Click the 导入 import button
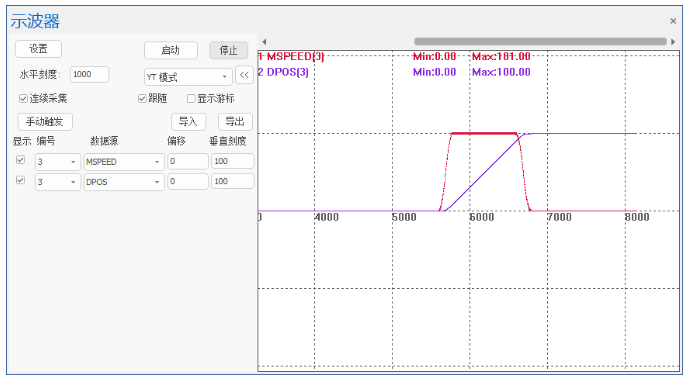Viewport: 691px width, 384px height. (x=188, y=122)
